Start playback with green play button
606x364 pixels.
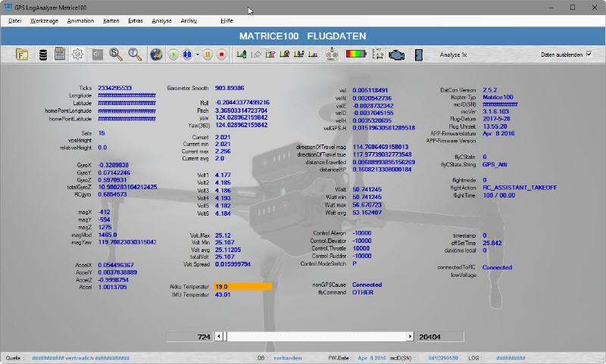[173, 54]
